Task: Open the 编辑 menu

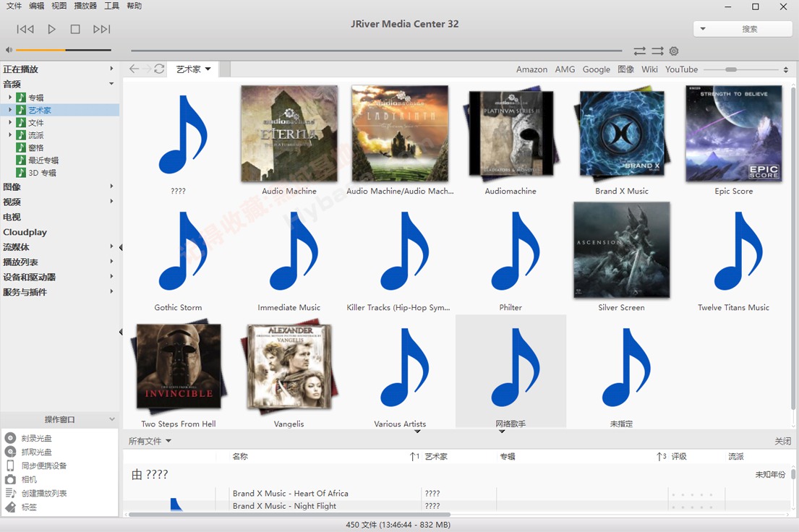Action: point(37,6)
